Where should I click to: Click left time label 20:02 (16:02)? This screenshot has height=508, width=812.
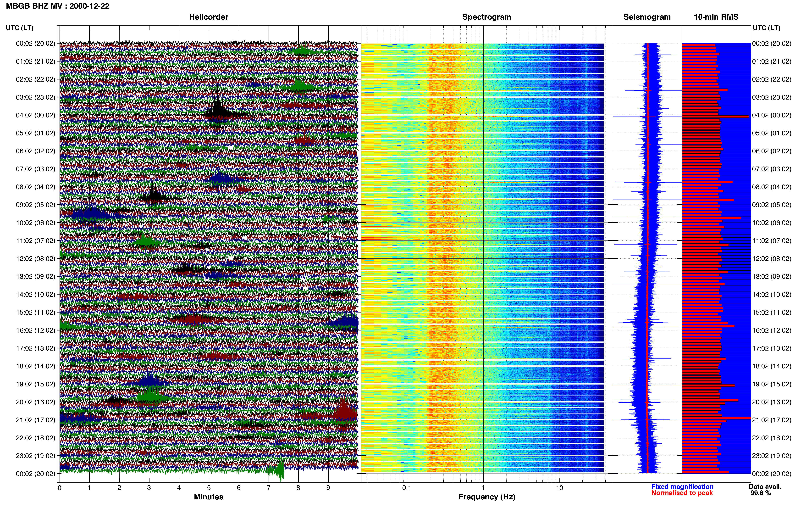pyautogui.click(x=36, y=402)
